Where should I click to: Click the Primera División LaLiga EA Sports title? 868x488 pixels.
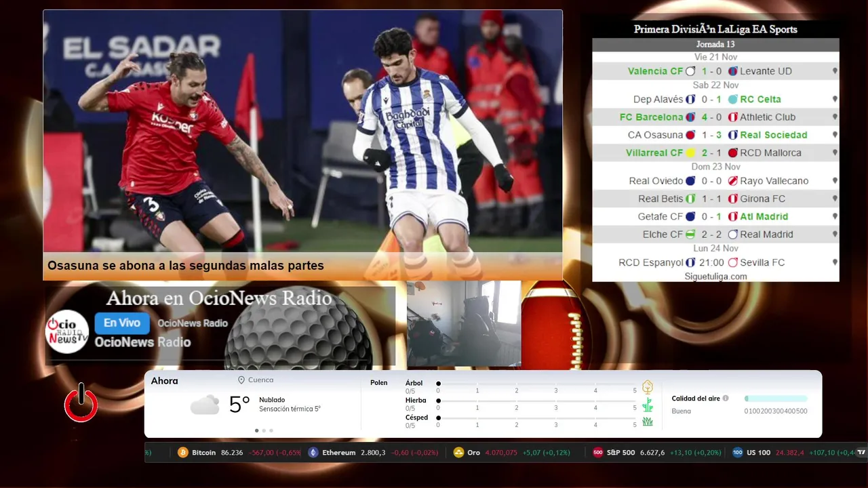[715, 29]
